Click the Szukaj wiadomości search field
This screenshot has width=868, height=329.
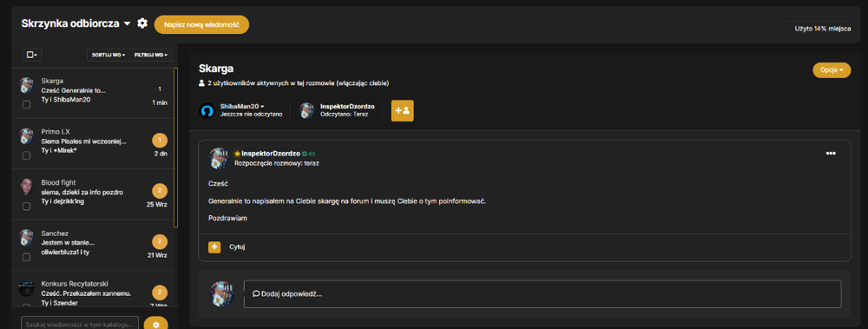[80, 324]
